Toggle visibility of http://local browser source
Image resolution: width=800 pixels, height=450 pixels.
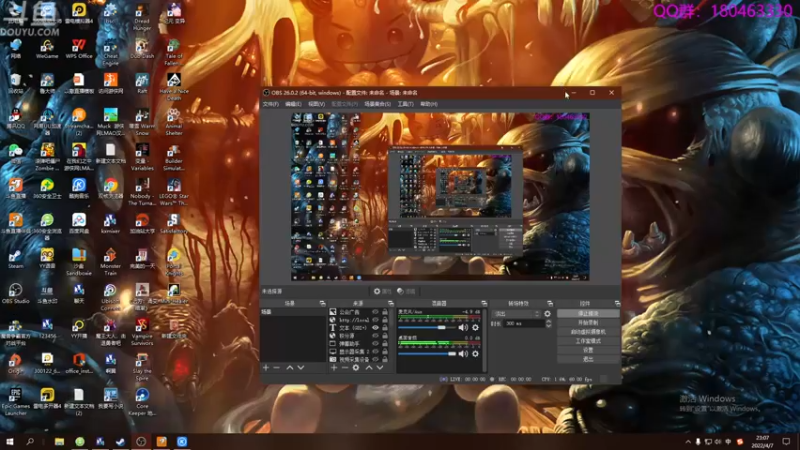coord(375,320)
